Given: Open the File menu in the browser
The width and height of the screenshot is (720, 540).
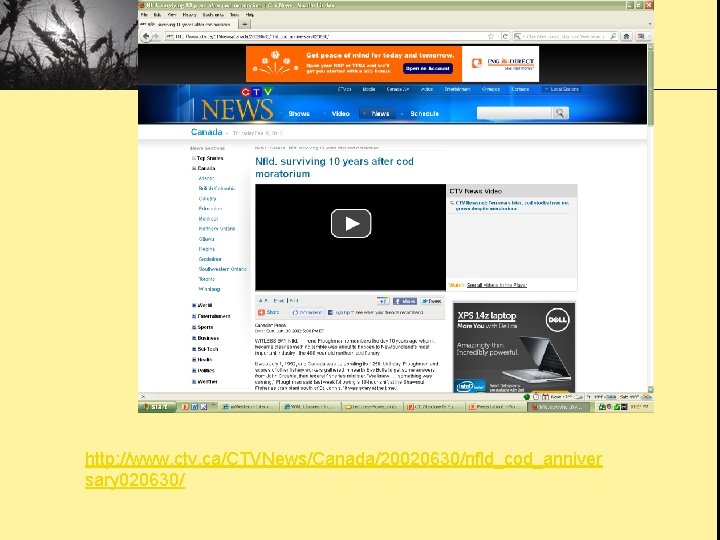Looking at the screenshot, I should coord(144,15).
